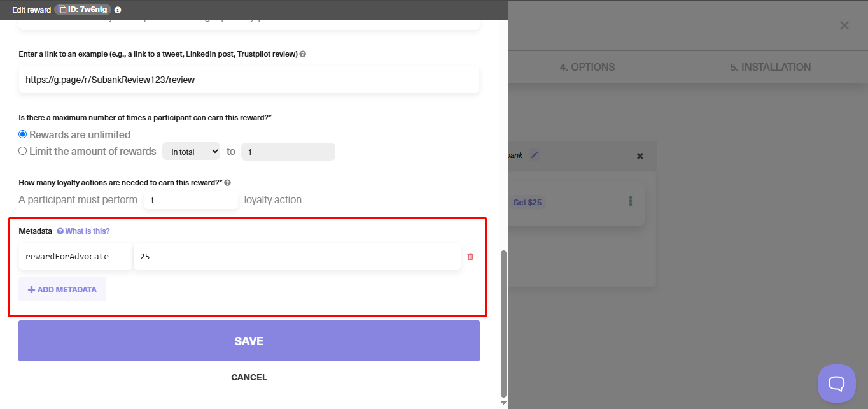
Task: Click the X on the background reward card
Action: 640,156
